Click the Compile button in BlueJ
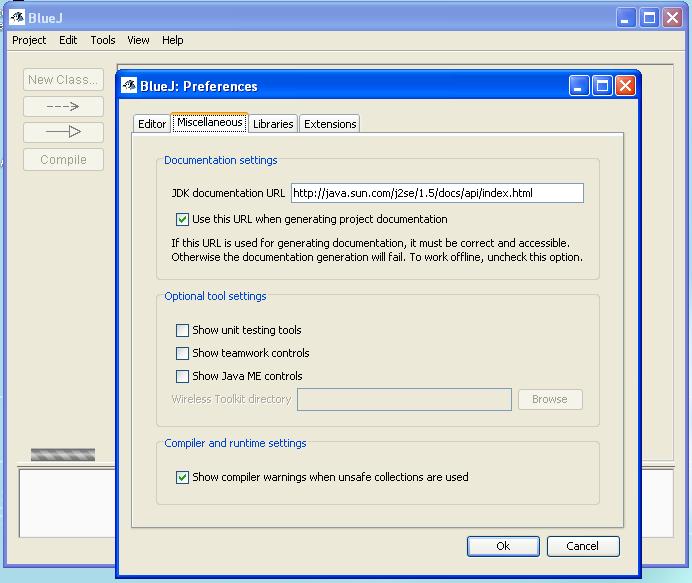The height and width of the screenshot is (583, 692). pos(63,160)
